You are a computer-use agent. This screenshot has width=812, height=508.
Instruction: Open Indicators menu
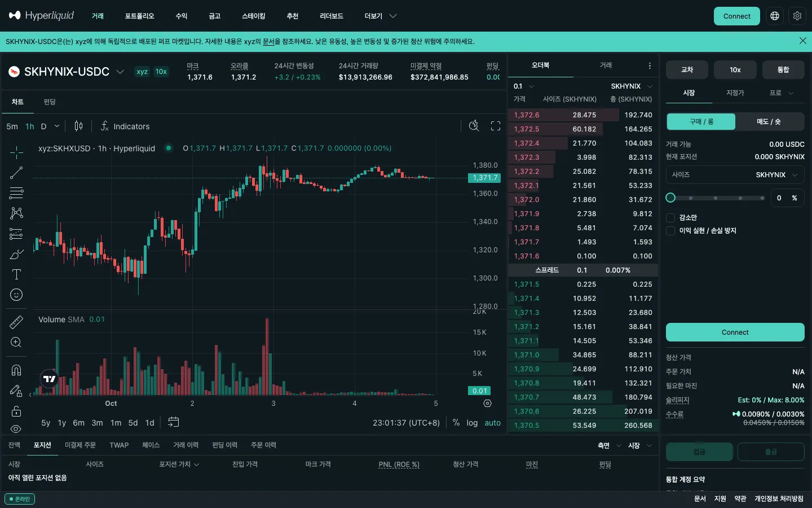(x=125, y=126)
